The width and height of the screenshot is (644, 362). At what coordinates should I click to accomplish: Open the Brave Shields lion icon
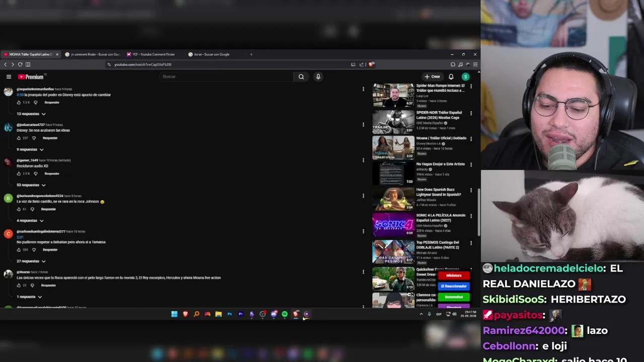click(371, 64)
